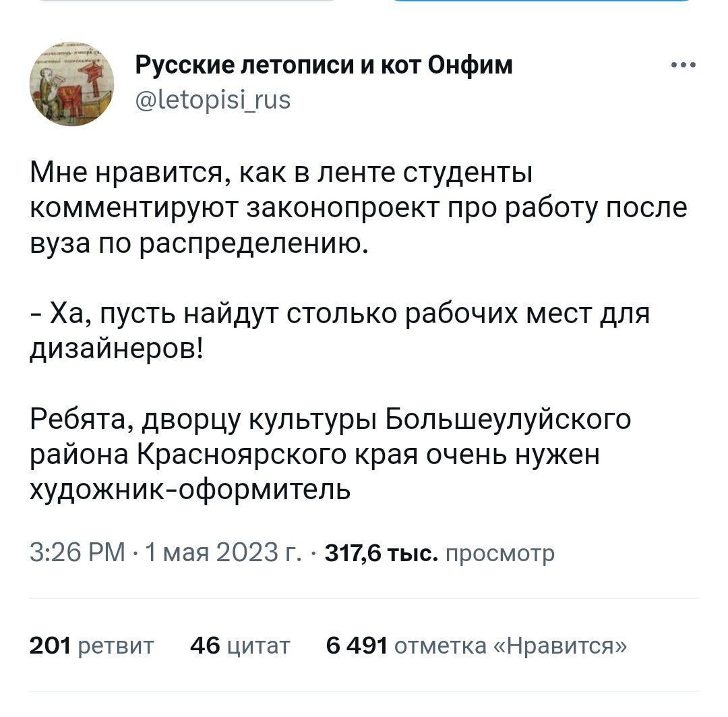Open the "201 ретвит" retweets list
728x717 pixels.
click(92, 646)
